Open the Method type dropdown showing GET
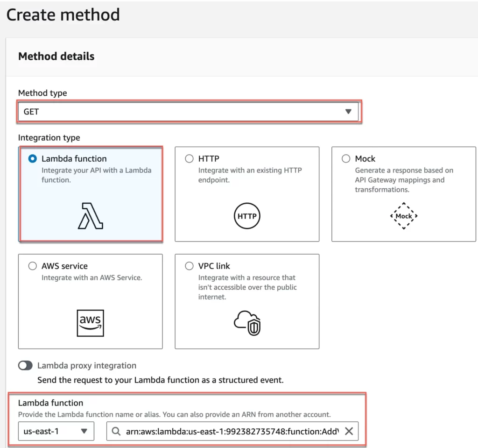The height and width of the screenshot is (448, 478). pyautogui.click(x=188, y=112)
